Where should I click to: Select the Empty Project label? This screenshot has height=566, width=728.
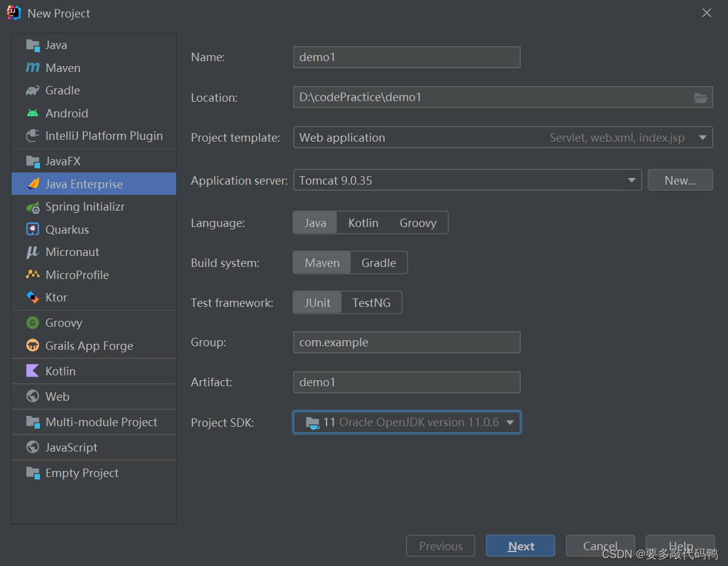pos(82,473)
